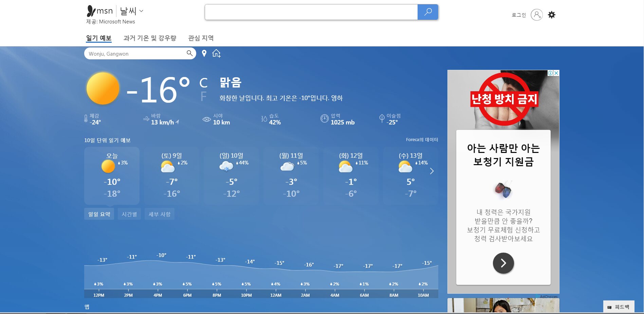Expand the 날씨 dropdown next to msn
This screenshot has width=644, height=314.
click(141, 11)
